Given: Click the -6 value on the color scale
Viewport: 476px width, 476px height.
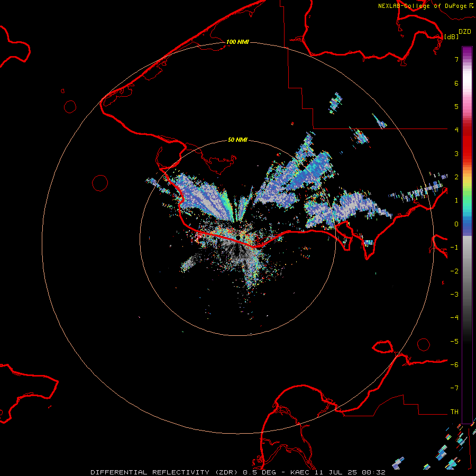Looking at the screenshot, I should pyautogui.click(x=454, y=365).
